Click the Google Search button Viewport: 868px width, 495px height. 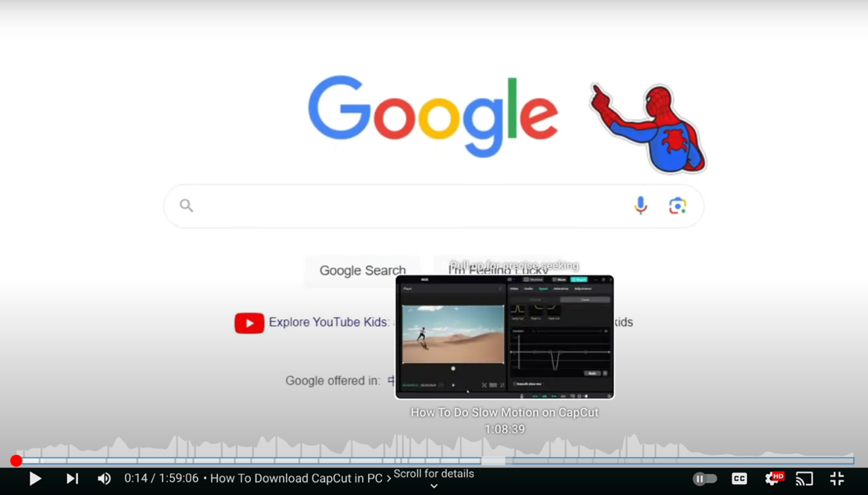[x=363, y=270]
